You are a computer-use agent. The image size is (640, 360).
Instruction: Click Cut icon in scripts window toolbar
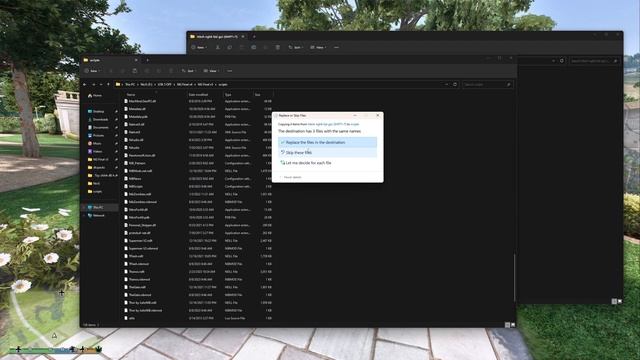(x=111, y=71)
